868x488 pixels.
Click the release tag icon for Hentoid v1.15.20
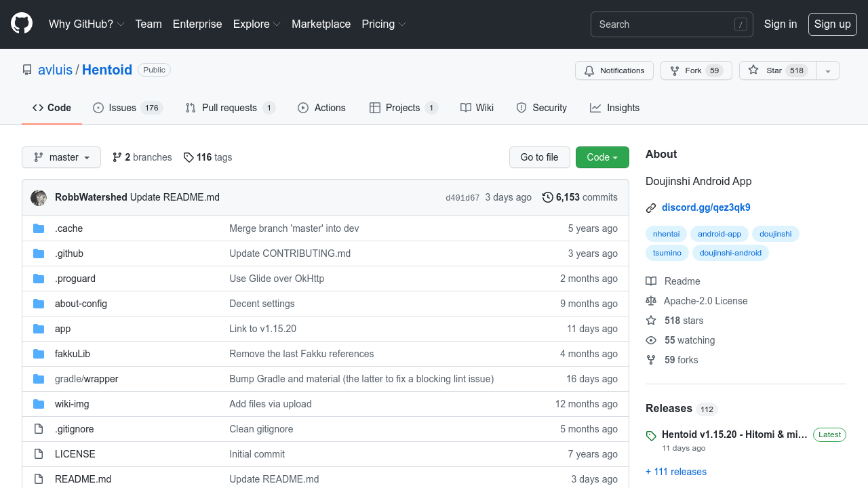point(651,436)
